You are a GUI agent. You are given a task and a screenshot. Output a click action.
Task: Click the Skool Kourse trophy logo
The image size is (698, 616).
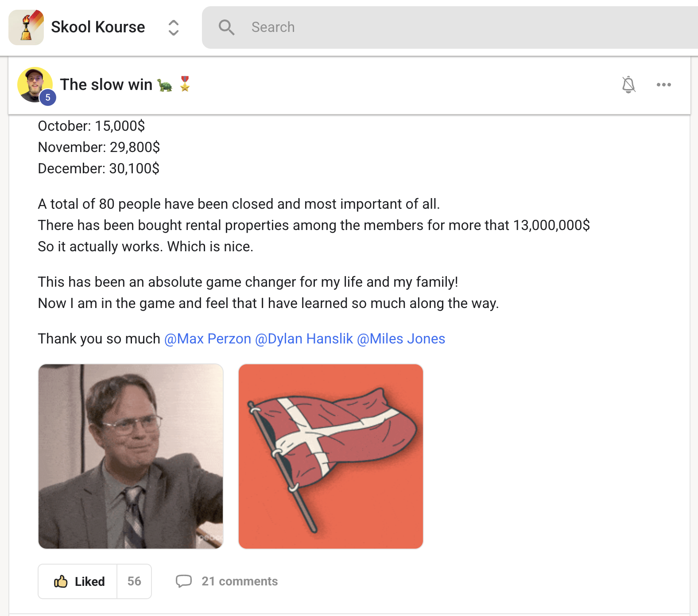[26, 27]
